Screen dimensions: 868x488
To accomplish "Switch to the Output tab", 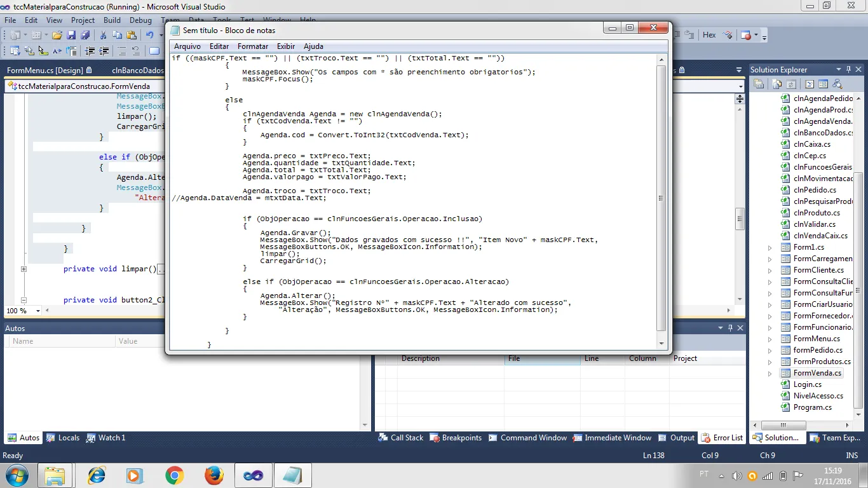I will tap(677, 438).
